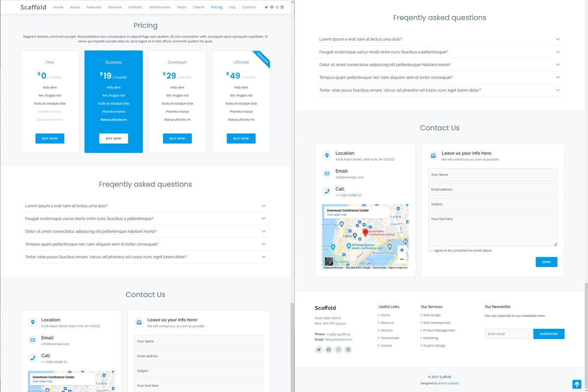Toggle satellite imagery thumbnail on the map
Viewport: 588px width, 392px height.
(329, 262)
